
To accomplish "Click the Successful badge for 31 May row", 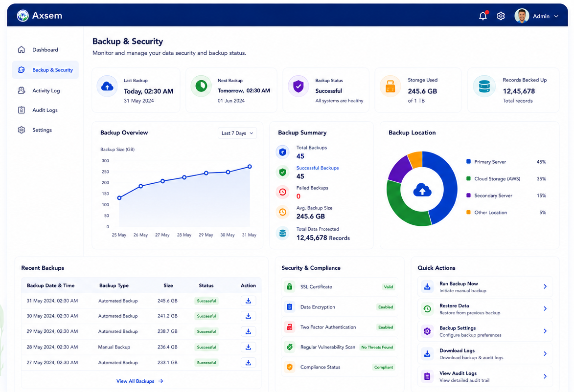I will [207, 301].
